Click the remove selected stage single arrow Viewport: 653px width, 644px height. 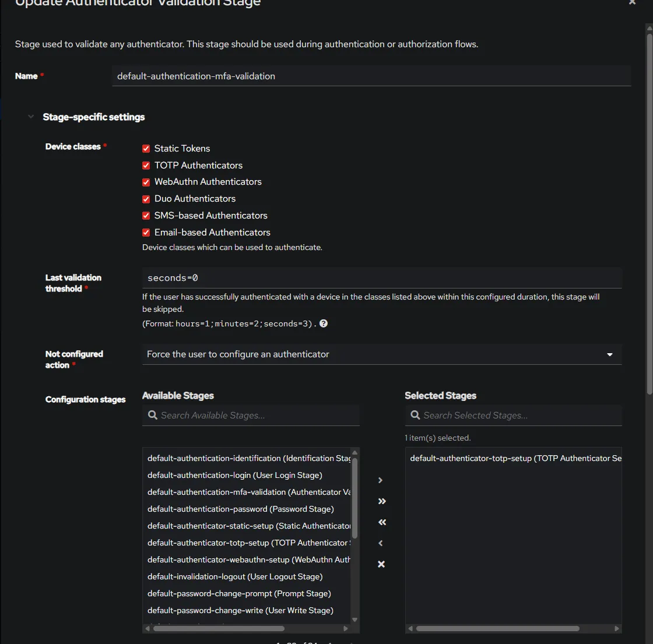click(381, 543)
